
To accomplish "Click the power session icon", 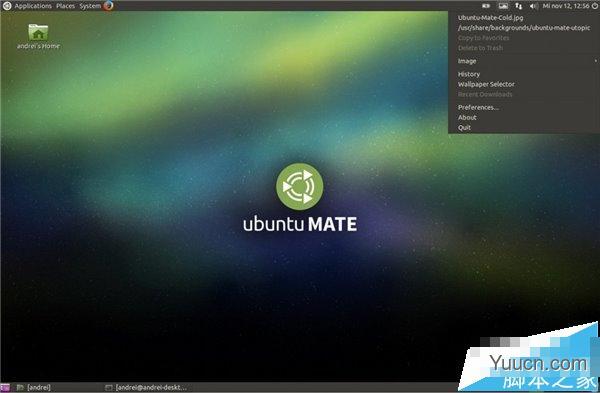I will 595,6.
